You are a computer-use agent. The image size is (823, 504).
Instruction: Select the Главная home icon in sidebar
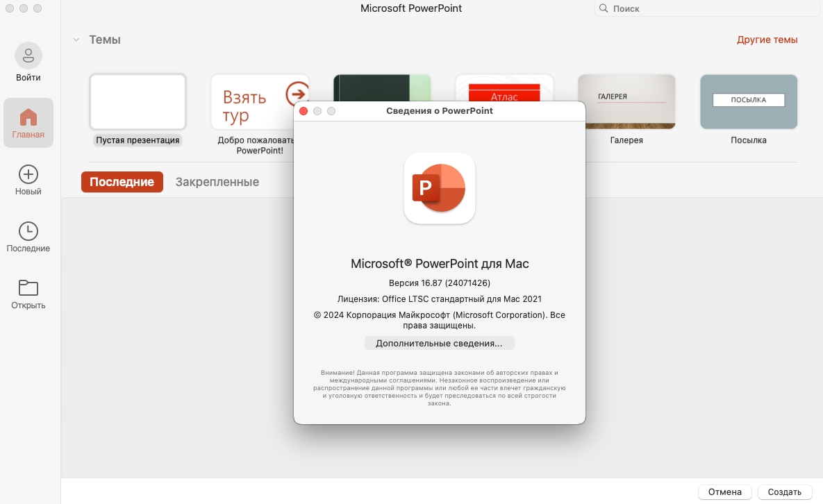(28, 116)
